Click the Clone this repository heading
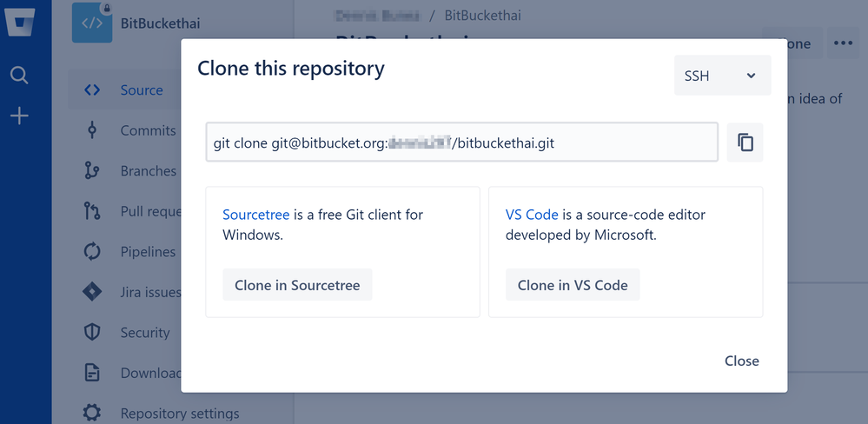This screenshot has width=868, height=424. [290, 69]
